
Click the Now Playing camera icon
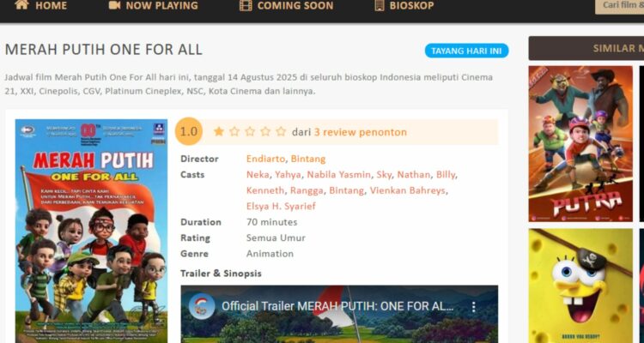[x=114, y=5]
